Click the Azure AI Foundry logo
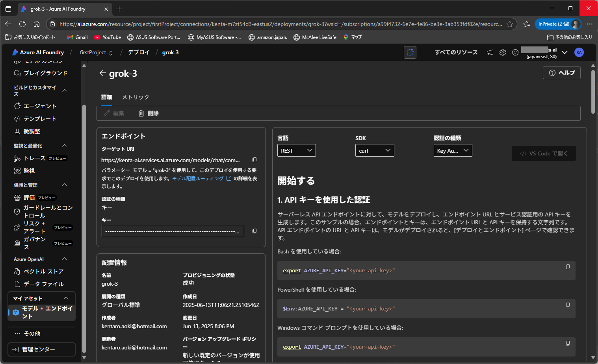The height and width of the screenshot is (364, 598). coord(38,52)
